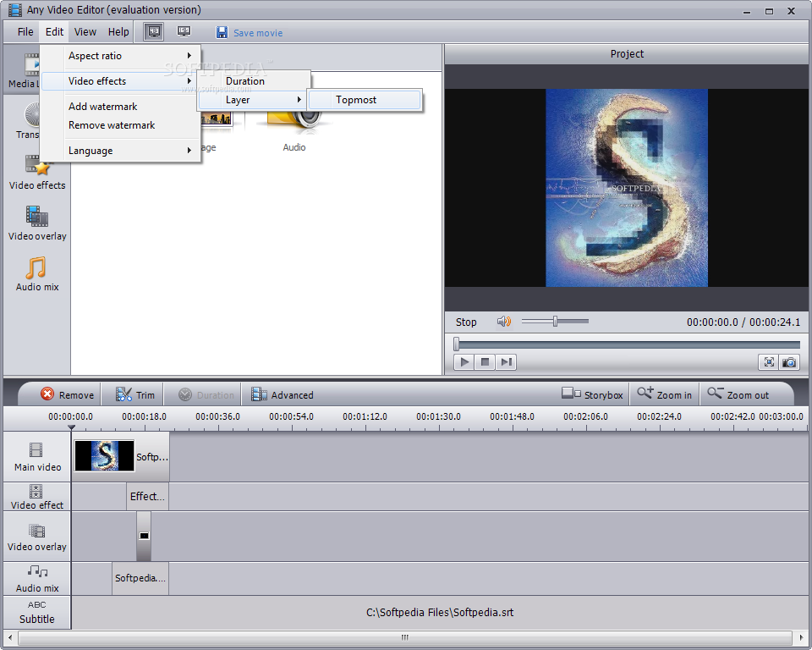This screenshot has width=812, height=650.
Task: Open the Advanced timeline options
Action: pos(283,394)
